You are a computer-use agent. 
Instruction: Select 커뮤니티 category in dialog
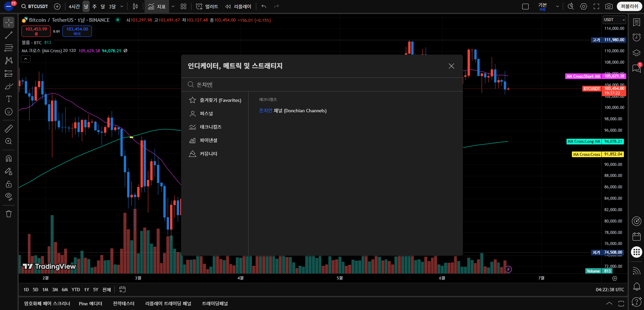(215, 154)
